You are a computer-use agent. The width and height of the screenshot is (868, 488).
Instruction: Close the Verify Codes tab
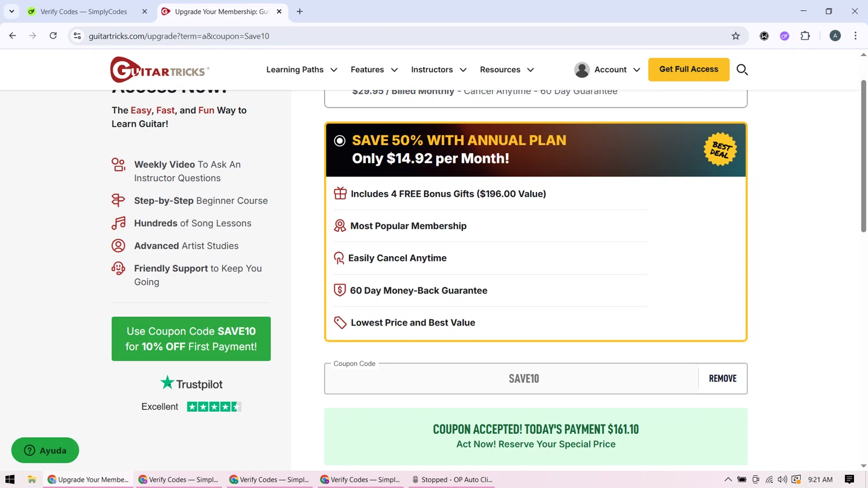145,12
